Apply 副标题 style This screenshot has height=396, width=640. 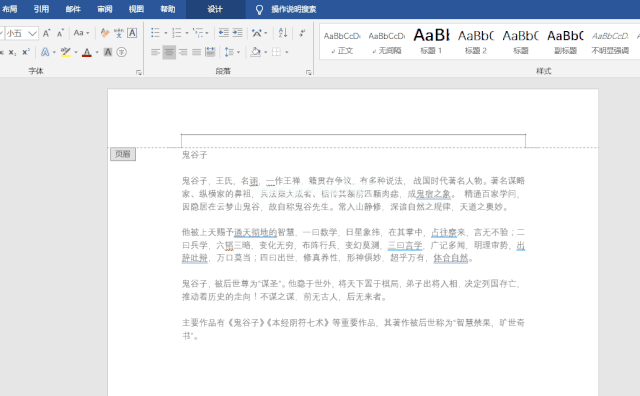click(x=565, y=42)
